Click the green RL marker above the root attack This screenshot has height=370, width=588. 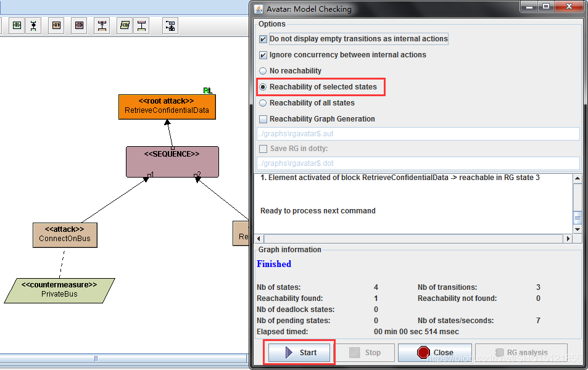pyautogui.click(x=207, y=91)
